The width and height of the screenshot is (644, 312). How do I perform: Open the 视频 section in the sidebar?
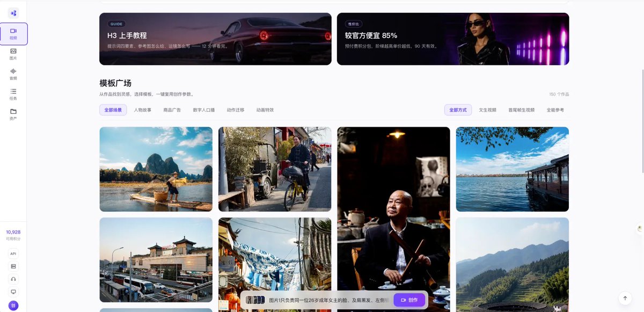click(x=13, y=34)
